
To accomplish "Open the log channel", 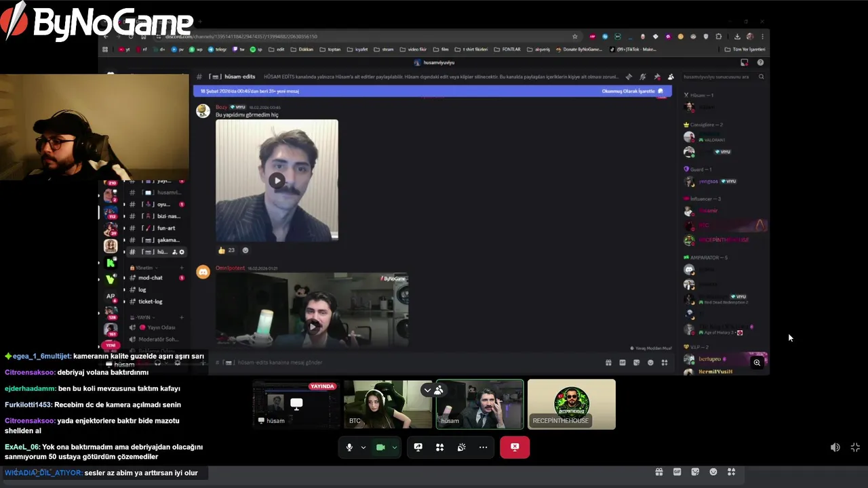I will pos(142,289).
